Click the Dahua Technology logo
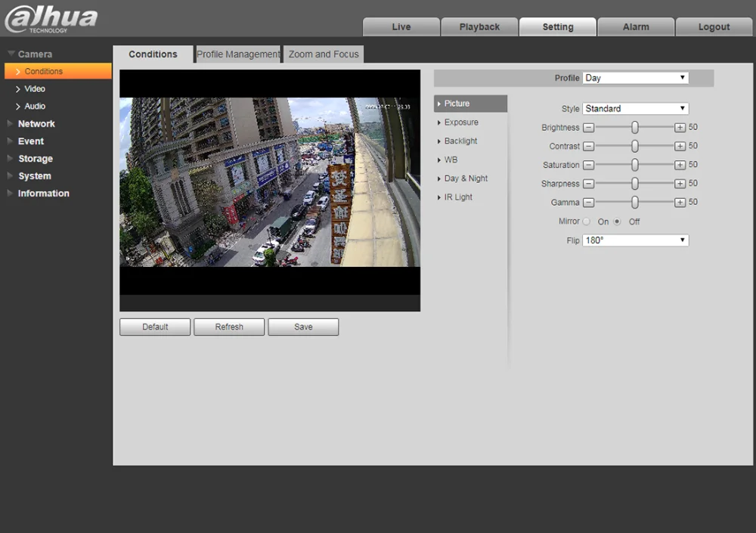The image size is (756, 533). point(51,19)
